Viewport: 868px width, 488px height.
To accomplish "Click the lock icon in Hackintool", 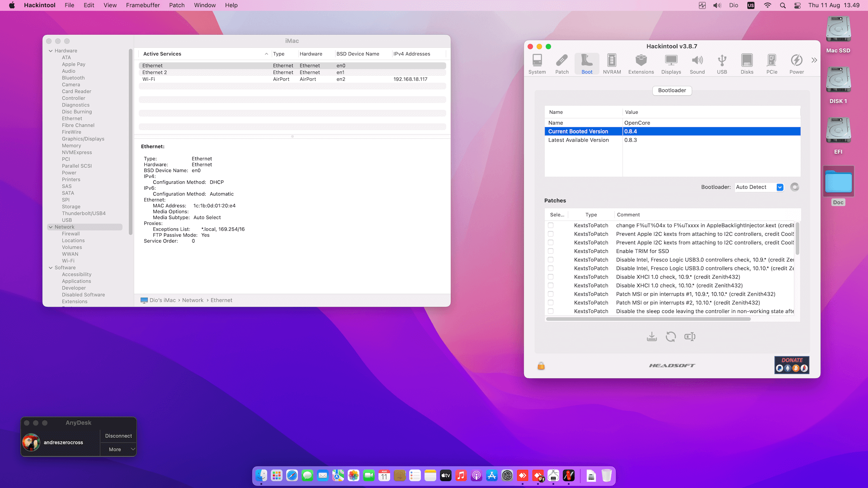I will coord(541,366).
